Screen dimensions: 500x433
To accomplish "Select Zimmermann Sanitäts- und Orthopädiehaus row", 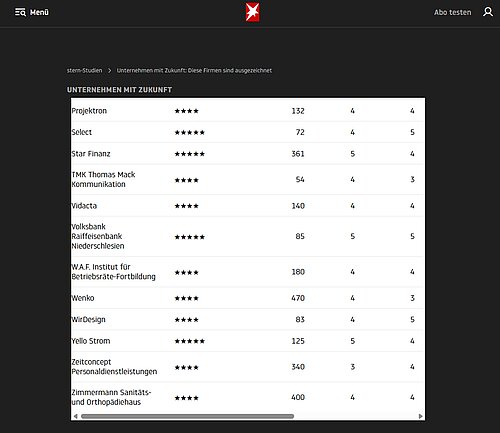I will (247, 397).
